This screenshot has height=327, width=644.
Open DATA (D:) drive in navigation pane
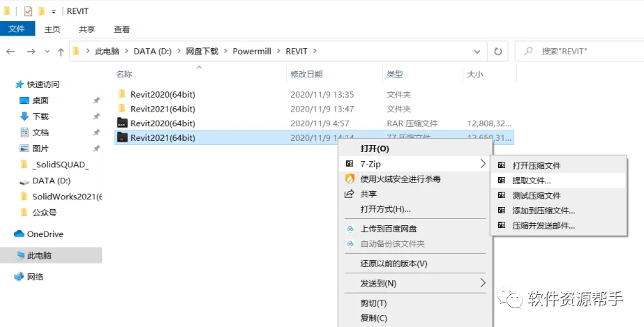[x=52, y=181]
